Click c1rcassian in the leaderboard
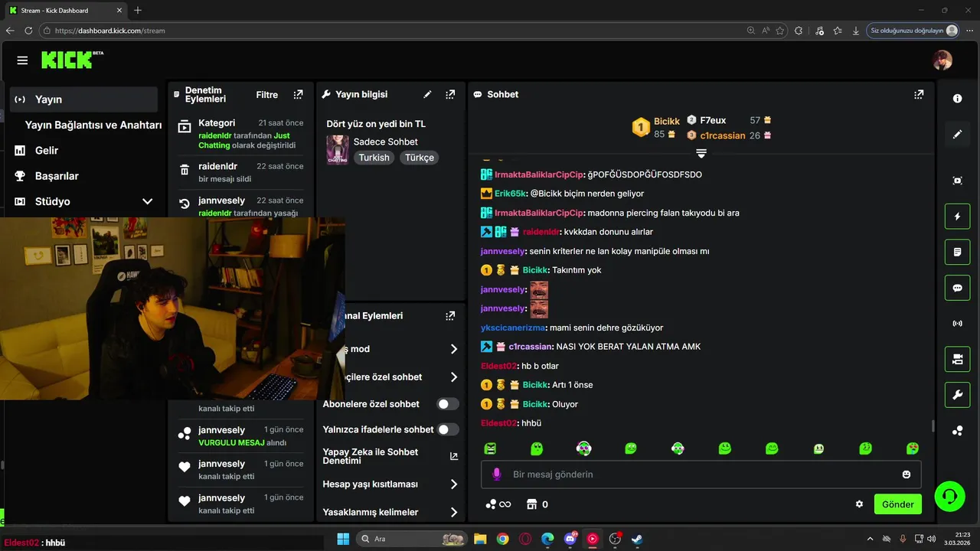This screenshot has width=980, height=551. coord(723,135)
